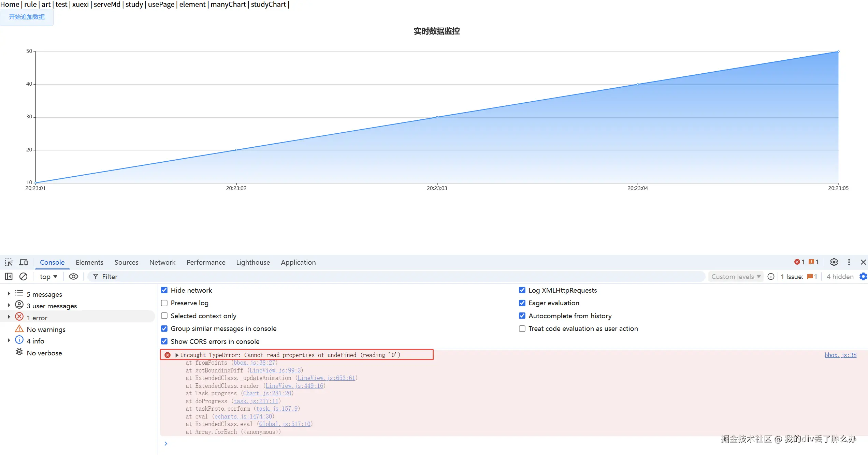Open the top context dropdown
The height and width of the screenshot is (455, 868).
[48, 277]
